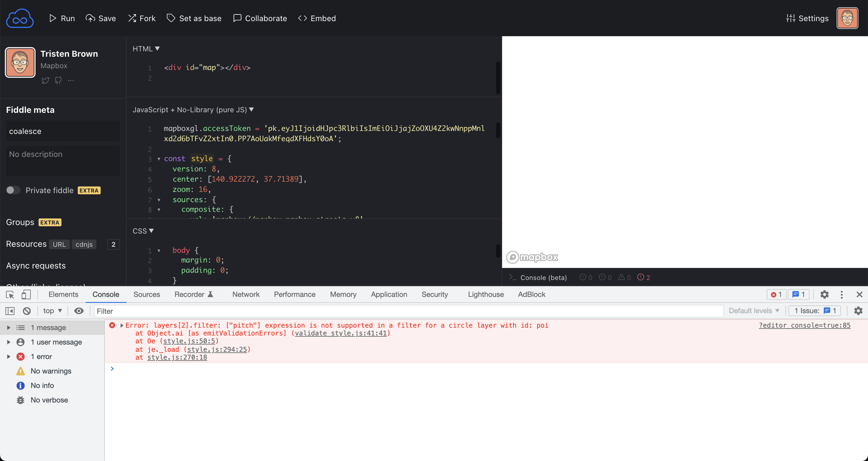Collapse the 'const style' code fold arrow
This screenshot has height=461, width=868.
[x=159, y=159]
